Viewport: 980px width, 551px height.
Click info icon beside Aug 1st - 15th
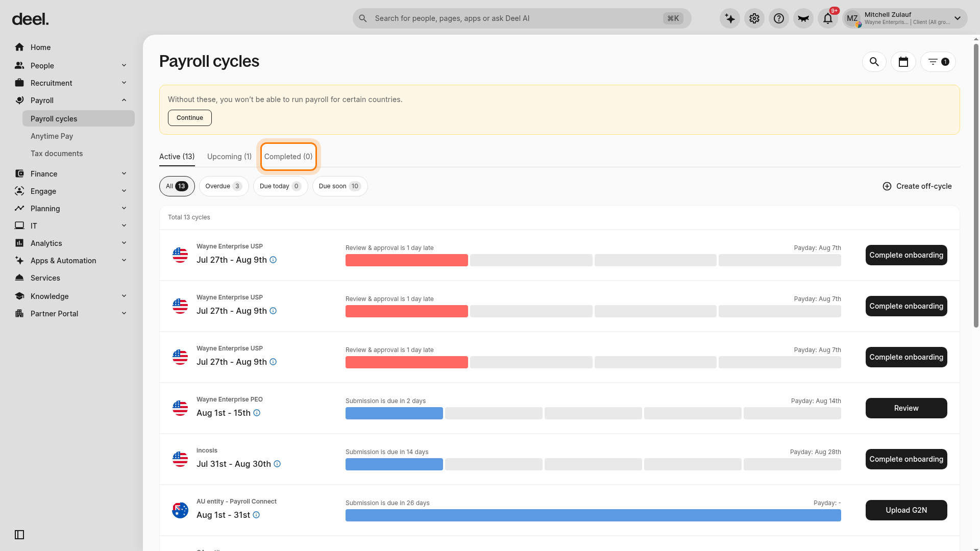coord(257,413)
